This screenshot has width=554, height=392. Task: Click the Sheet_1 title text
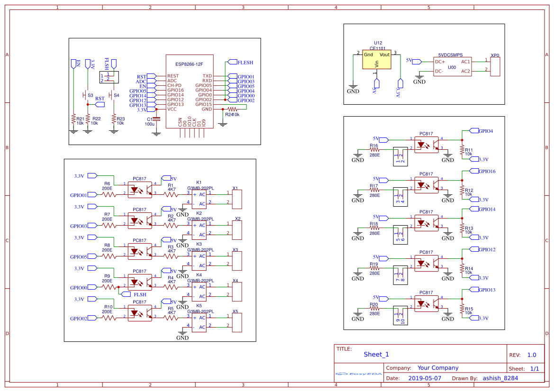(376, 354)
